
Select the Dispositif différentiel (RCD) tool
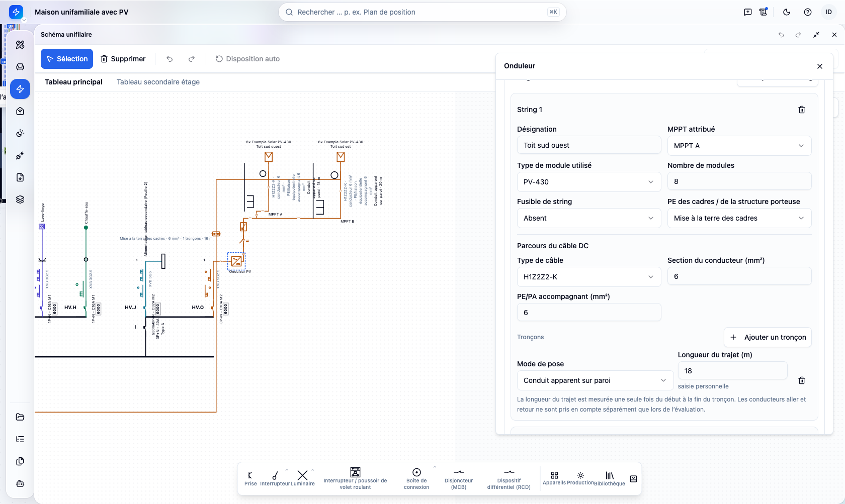coord(509,478)
